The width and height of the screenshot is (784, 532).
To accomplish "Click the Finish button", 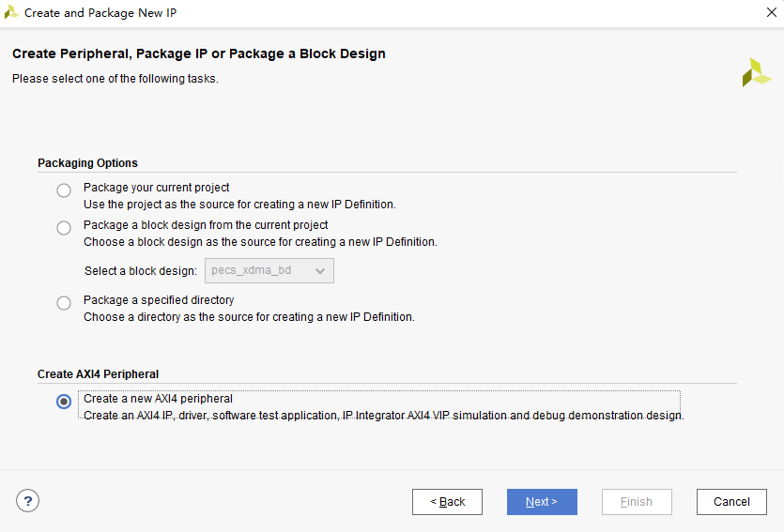I will 637,502.
